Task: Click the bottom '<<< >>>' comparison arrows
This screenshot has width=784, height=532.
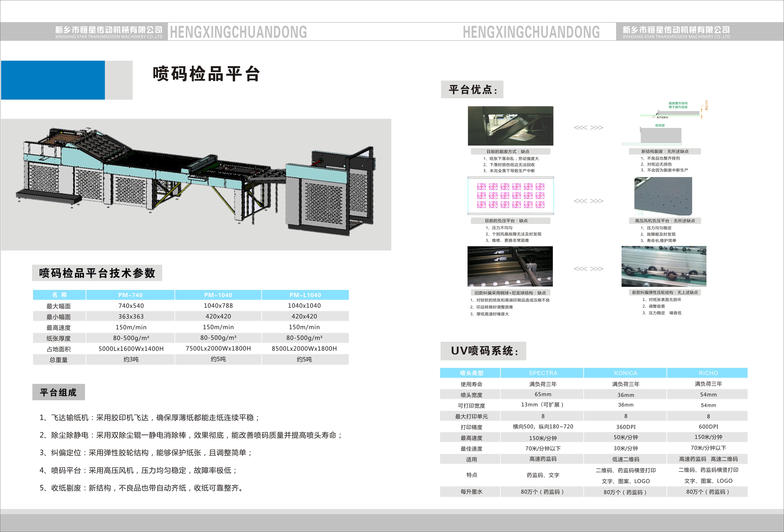Action: point(588,269)
